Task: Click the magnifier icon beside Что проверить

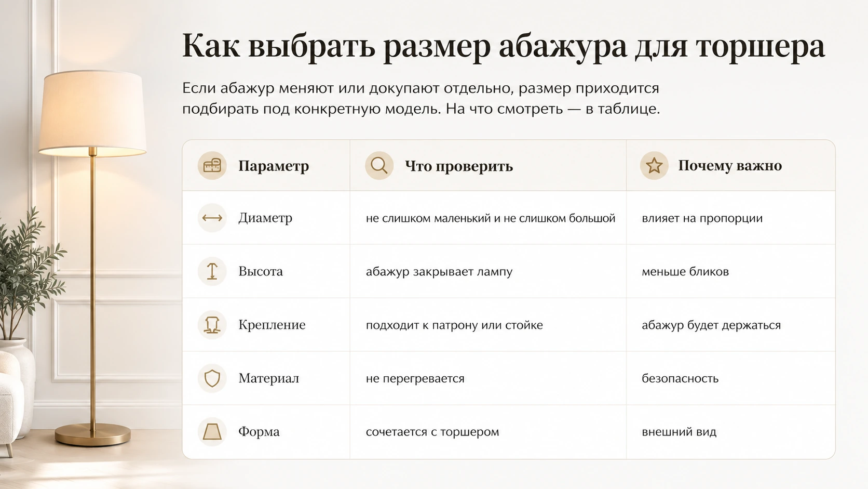Action: pos(379,166)
